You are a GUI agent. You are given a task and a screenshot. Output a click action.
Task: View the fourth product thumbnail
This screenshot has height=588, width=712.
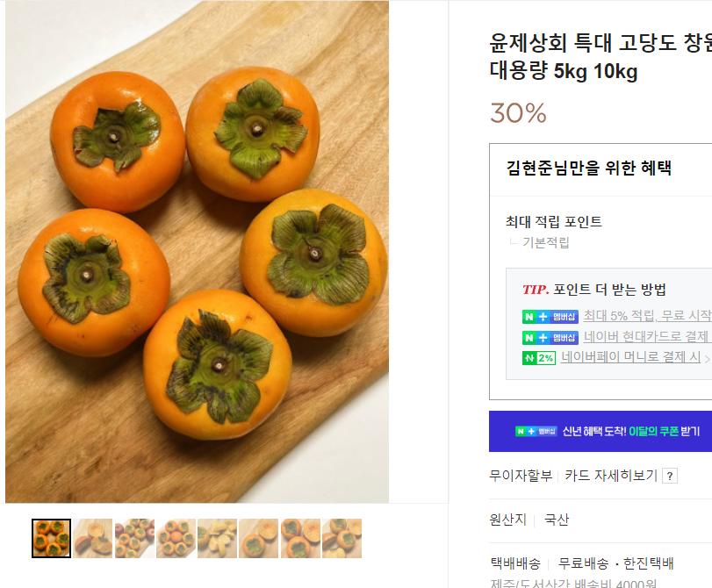(x=176, y=538)
